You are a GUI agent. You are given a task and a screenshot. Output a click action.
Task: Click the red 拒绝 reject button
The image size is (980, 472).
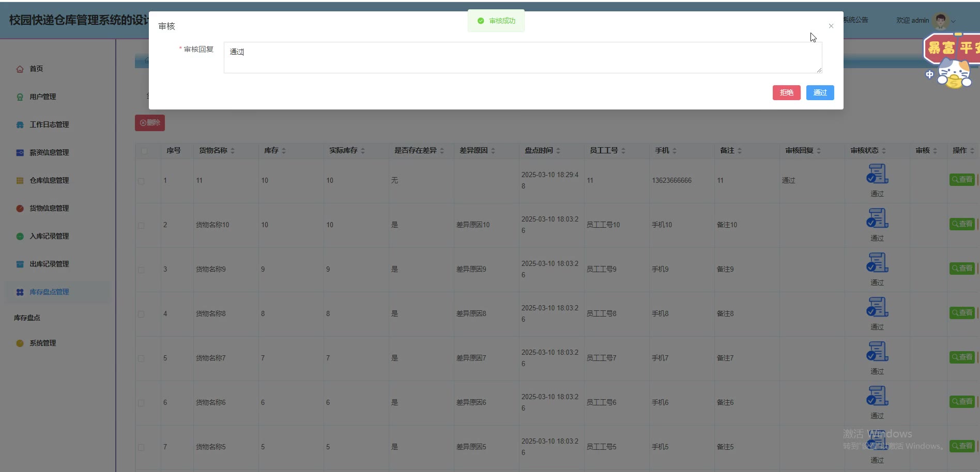[x=786, y=93]
